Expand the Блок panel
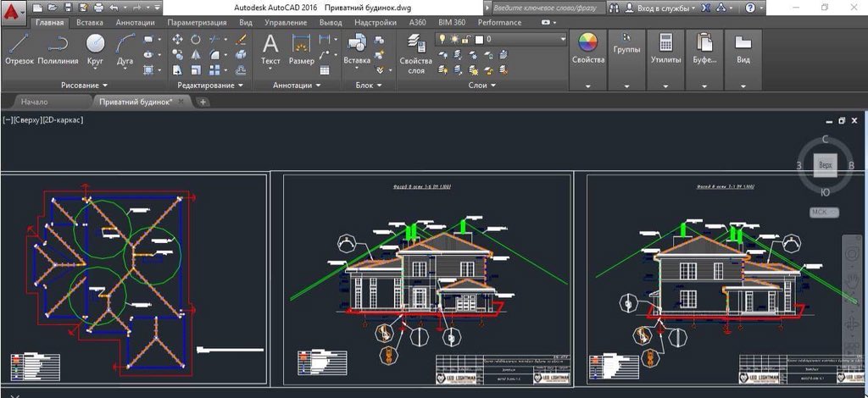868x398 pixels. 368,86
